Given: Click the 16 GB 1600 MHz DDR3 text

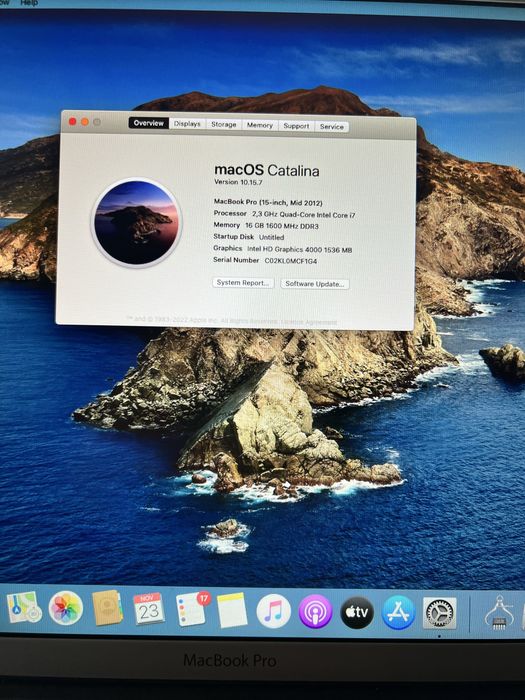Looking at the screenshot, I should [282, 226].
